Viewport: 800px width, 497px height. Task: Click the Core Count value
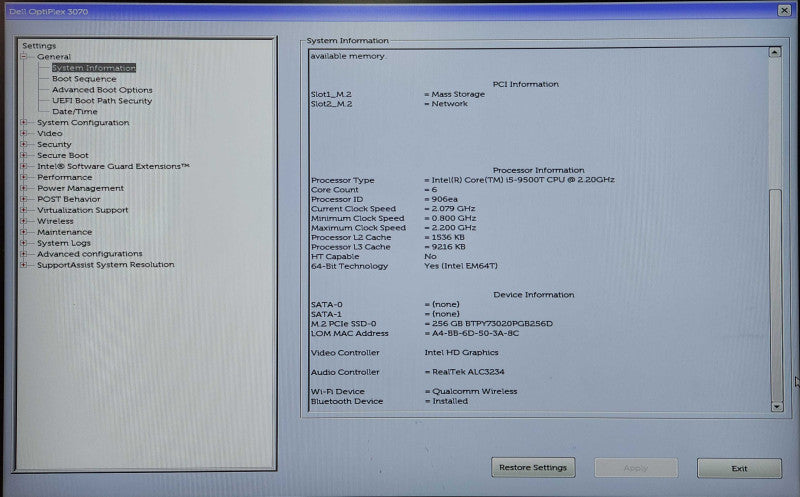click(x=434, y=189)
